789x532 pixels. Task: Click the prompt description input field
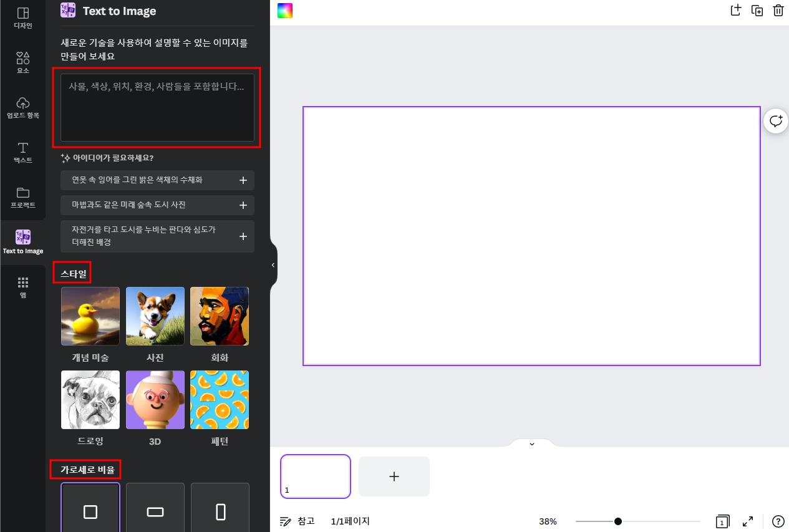(x=157, y=107)
